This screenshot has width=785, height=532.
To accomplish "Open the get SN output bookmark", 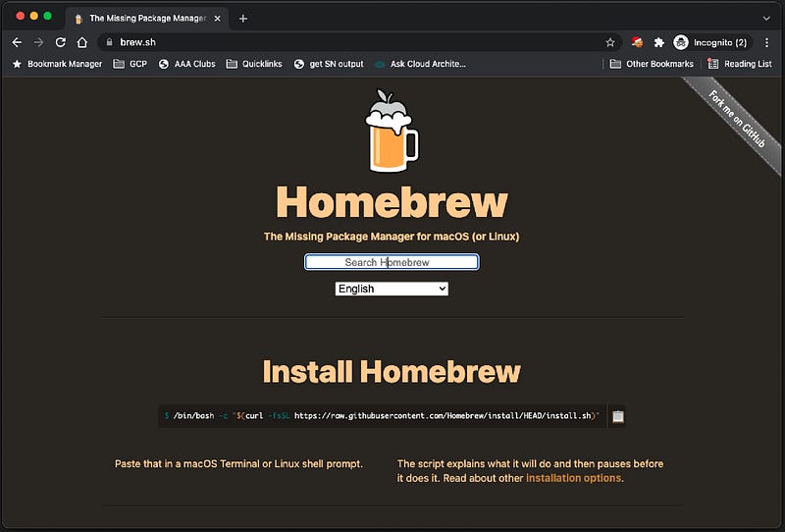I will [329, 64].
